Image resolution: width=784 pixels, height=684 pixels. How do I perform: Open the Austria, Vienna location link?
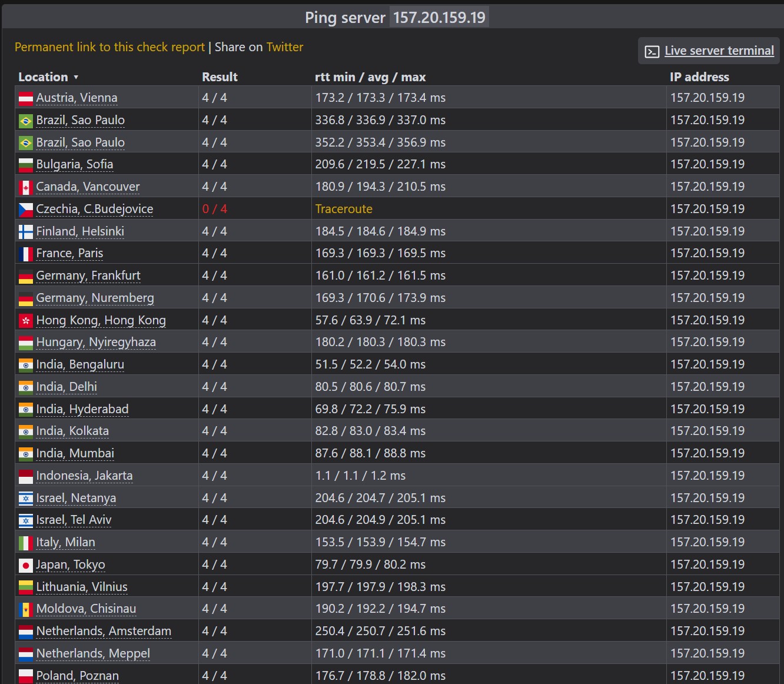77,98
